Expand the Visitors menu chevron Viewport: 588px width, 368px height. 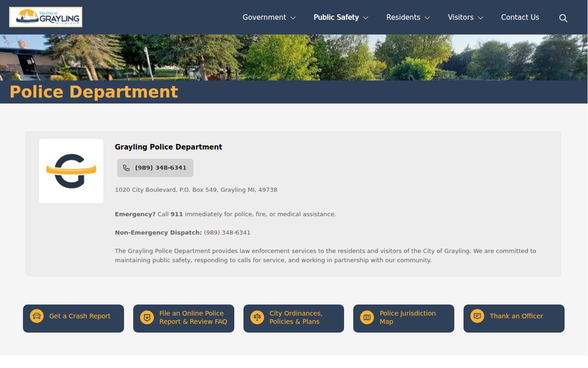coord(481,18)
